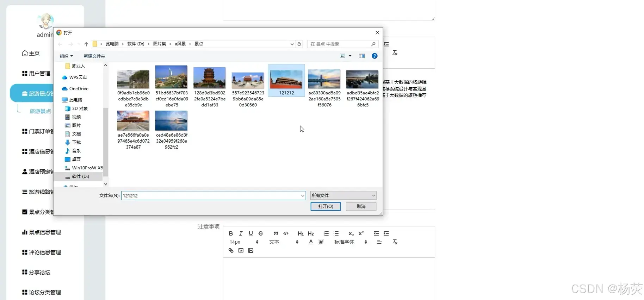This screenshot has width=644, height=300.
Task: Click the 旅游景点 submenu link
Action: (x=40, y=111)
